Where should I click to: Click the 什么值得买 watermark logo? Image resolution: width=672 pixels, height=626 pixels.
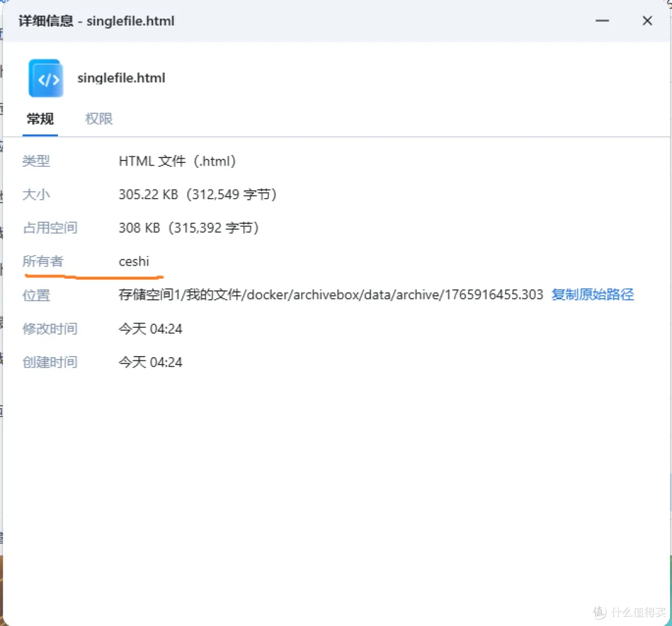630,612
